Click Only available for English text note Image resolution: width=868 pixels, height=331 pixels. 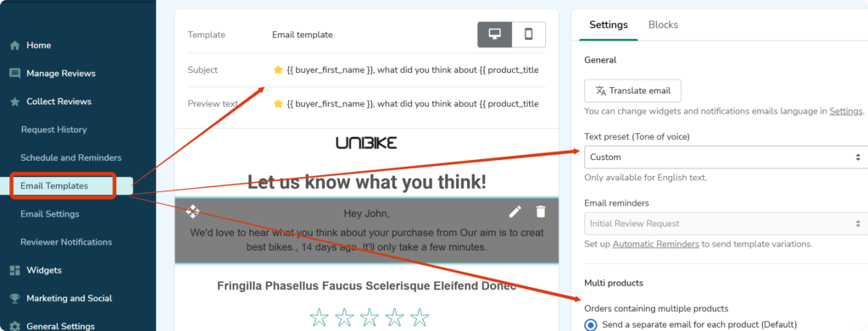click(646, 178)
